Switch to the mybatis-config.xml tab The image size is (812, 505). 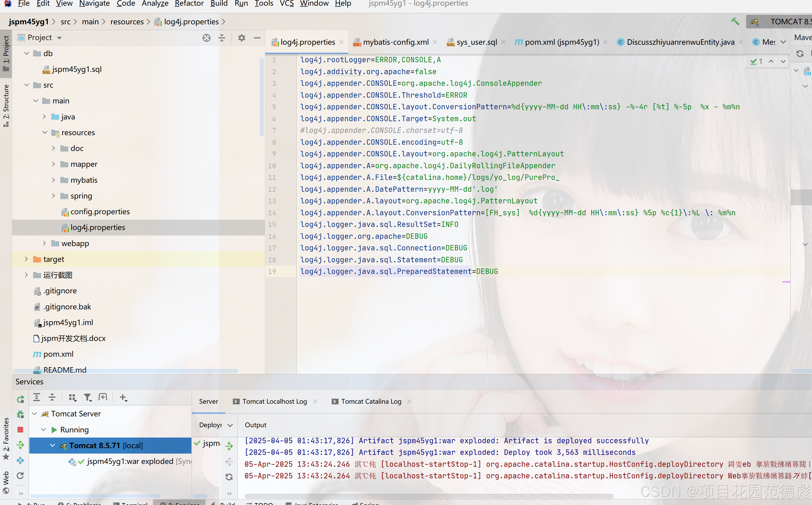[x=396, y=42]
